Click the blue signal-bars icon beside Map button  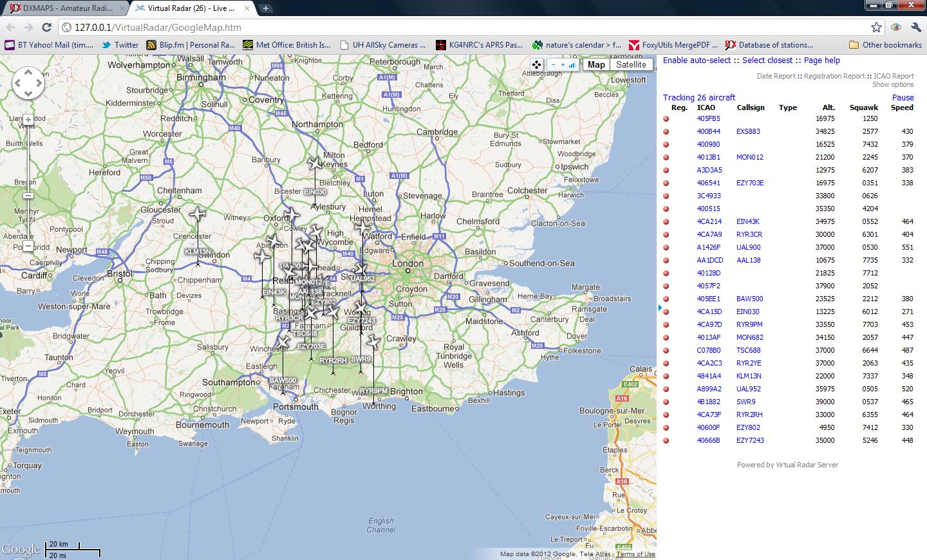[572, 65]
